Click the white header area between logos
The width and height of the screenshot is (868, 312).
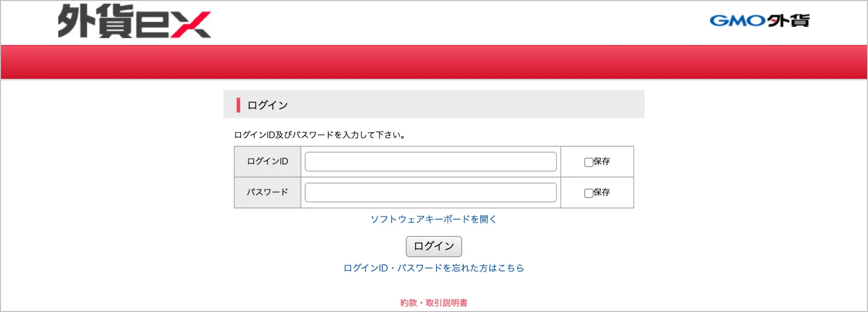[458, 22]
